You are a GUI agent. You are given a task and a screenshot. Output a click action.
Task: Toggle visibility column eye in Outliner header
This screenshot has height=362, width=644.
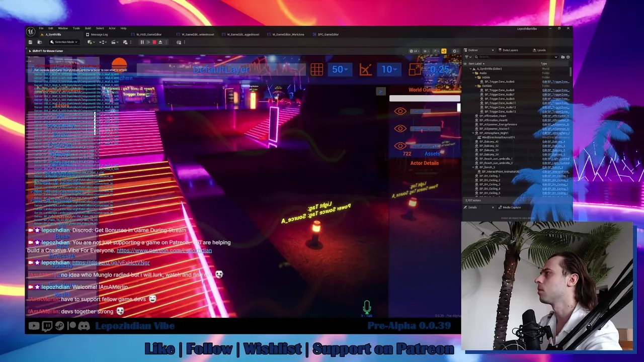point(465,64)
